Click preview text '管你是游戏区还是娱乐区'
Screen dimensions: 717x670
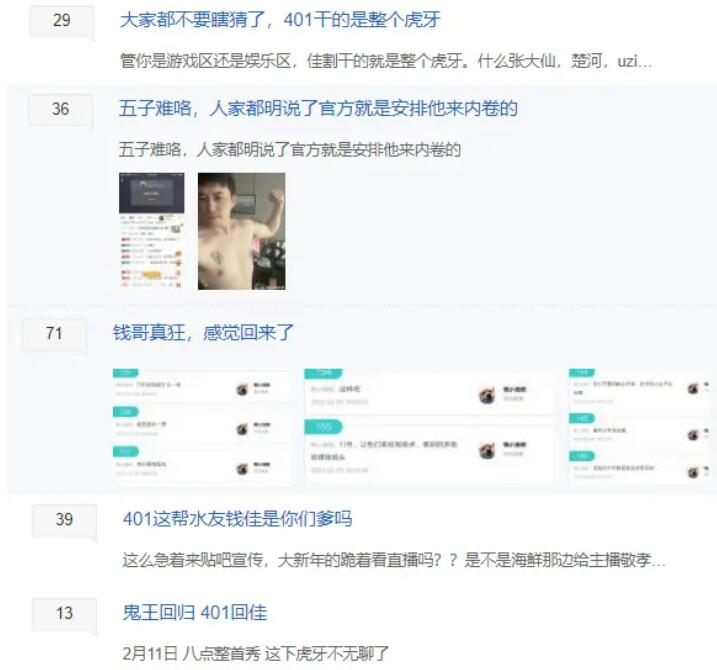tap(206, 61)
